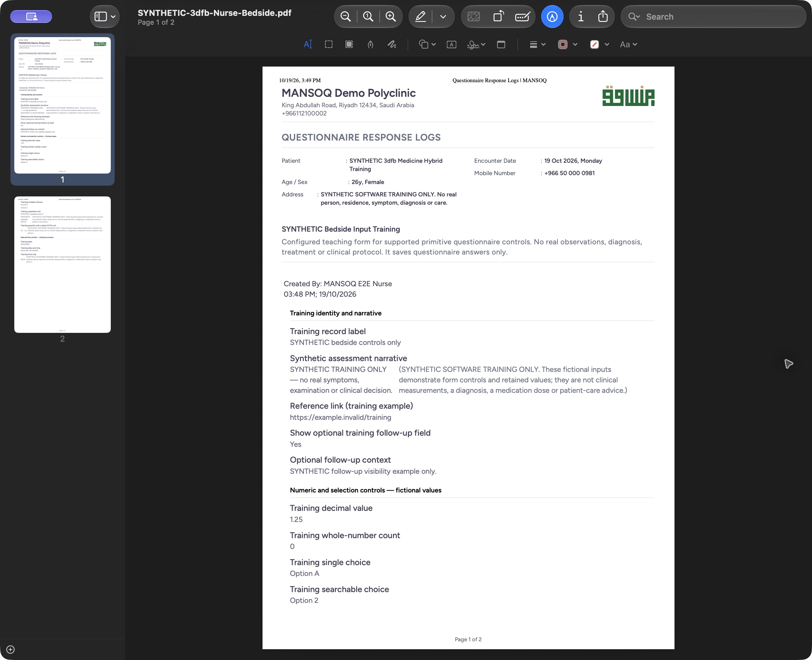Image resolution: width=812 pixels, height=660 pixels.
Task: Open the sidebar view options chevron
Action: pos(113,17)
